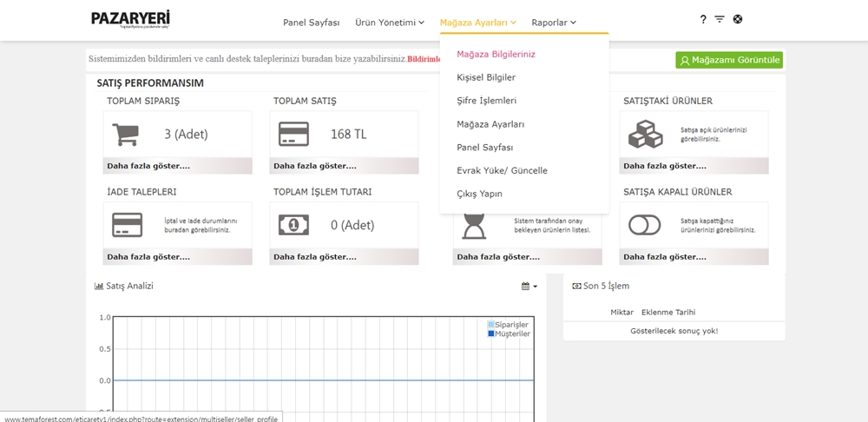Click the filter lines icon in header
Image resolution: width=868 pixels, height=422 pixels.
[x=720, y=19]
